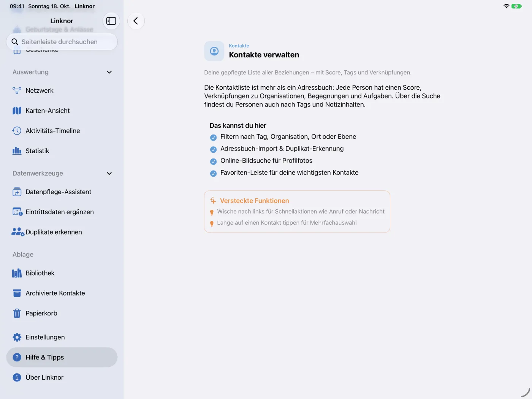The image size is (532, 399).
Task: Select Eintrittsdaten ergänzen entry
Action: 62,212
